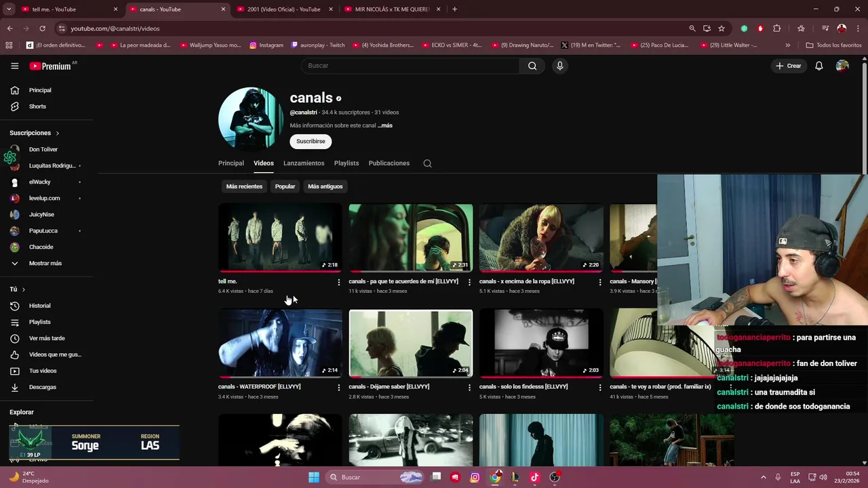868x488 pixels.
Task: Open options for 'WATERPROOF [ELLVYY]' video
Action: pos(339,387)
